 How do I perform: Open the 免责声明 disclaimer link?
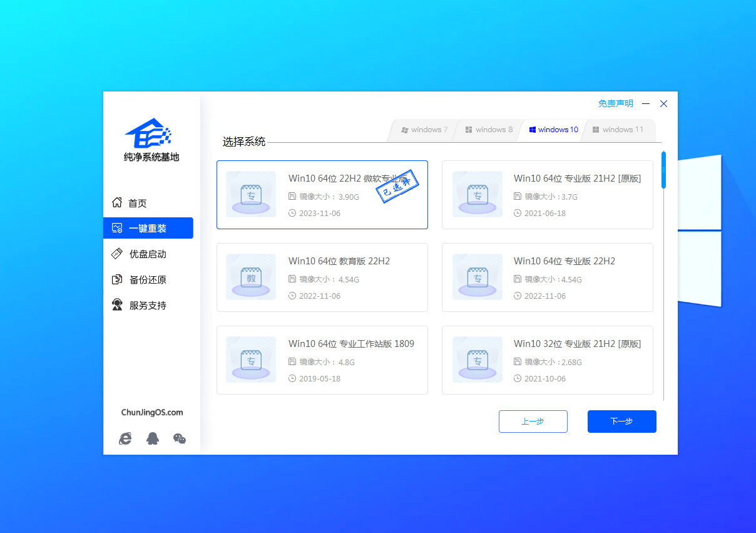pyautogui.click(x=615, y=103)
